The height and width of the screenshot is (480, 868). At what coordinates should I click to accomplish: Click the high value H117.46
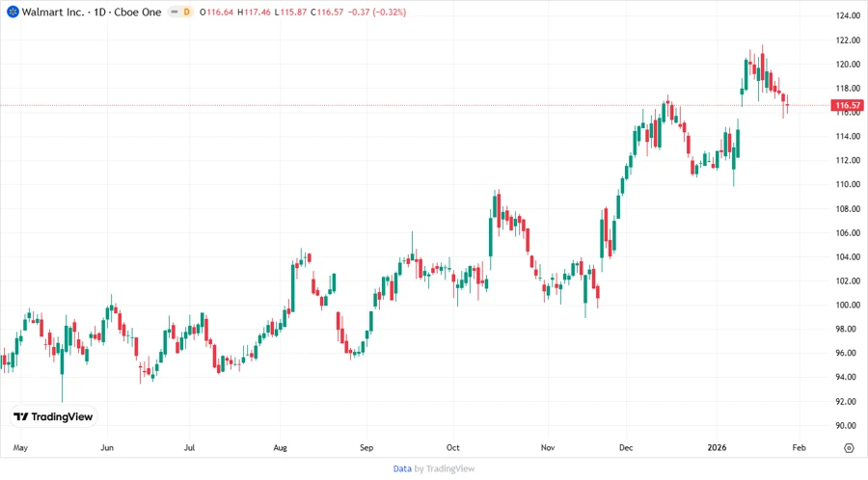[x=254, y=12]
